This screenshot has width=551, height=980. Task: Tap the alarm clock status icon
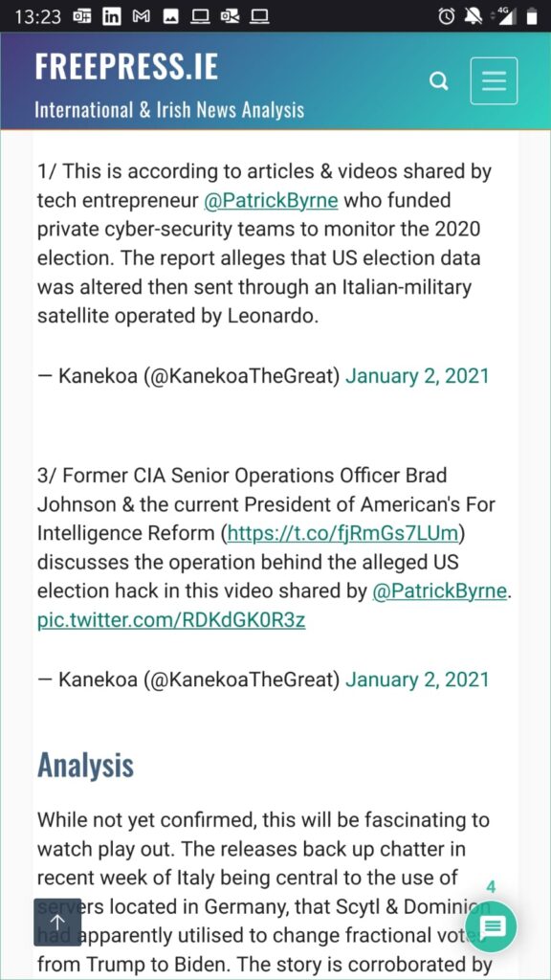pos(447,17)
